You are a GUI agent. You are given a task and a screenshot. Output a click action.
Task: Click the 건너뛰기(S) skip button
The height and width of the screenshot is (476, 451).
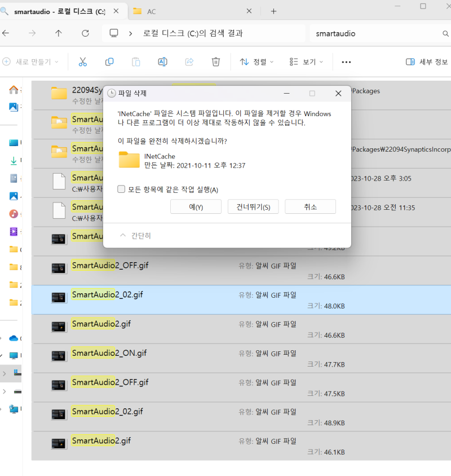pos(253,207)
